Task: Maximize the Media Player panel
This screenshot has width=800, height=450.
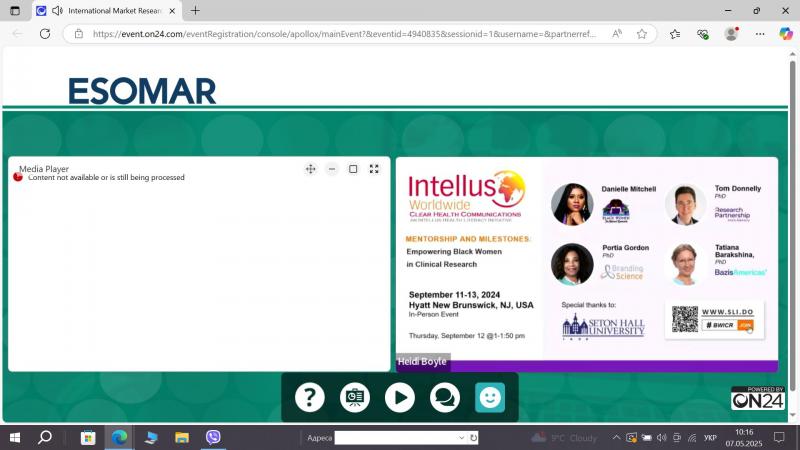Action: 353,169
